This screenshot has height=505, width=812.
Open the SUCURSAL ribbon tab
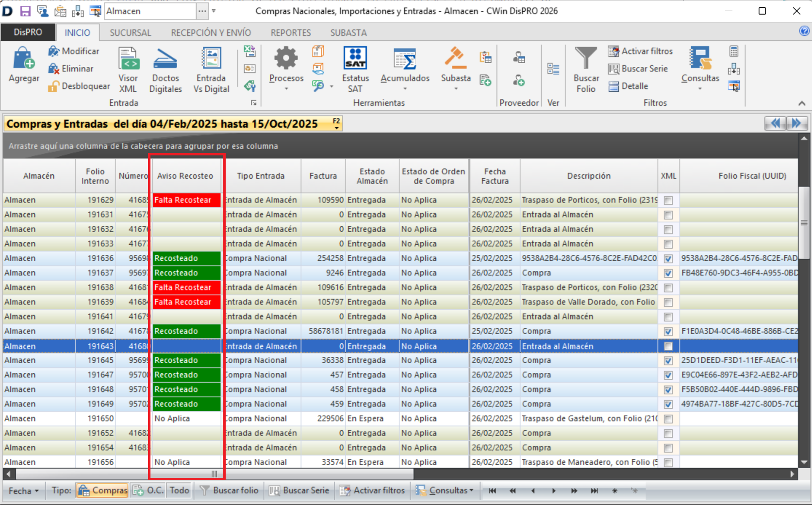coord(130,33)
